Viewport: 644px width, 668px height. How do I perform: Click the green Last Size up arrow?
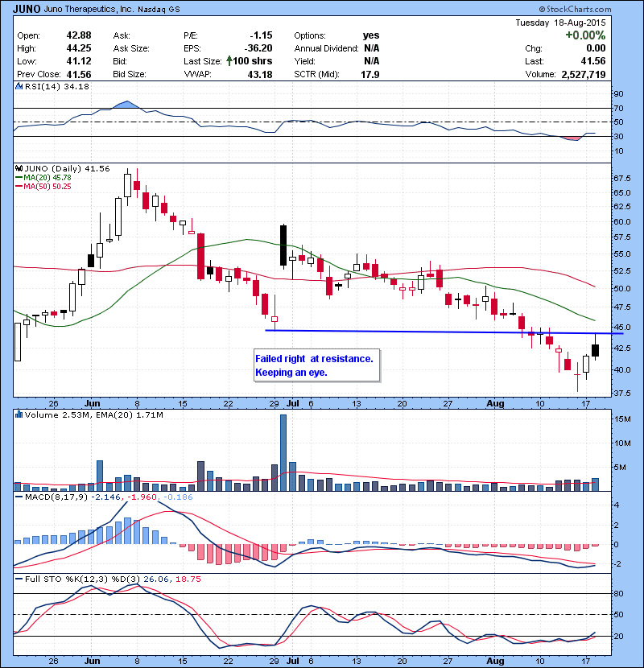click(229, 61)
